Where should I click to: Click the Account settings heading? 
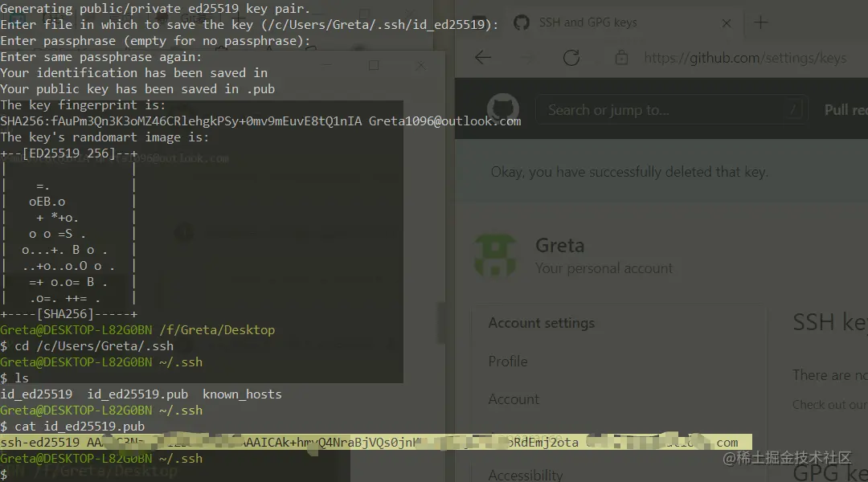click(x=542, y=323)
